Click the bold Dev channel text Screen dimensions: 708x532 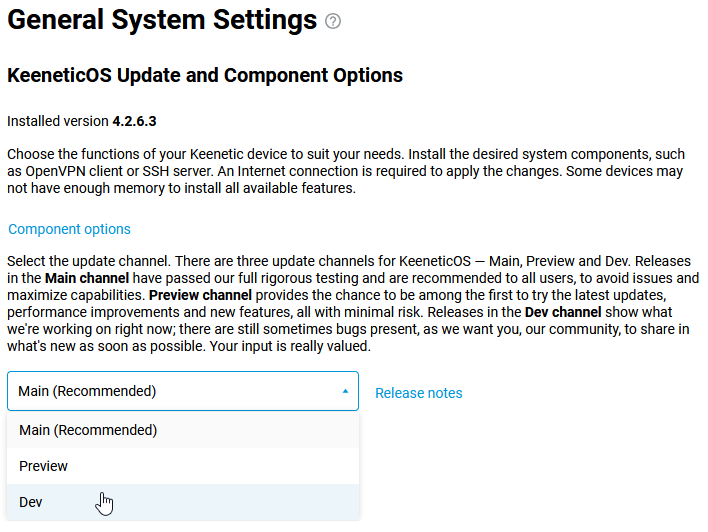[565, 312]
